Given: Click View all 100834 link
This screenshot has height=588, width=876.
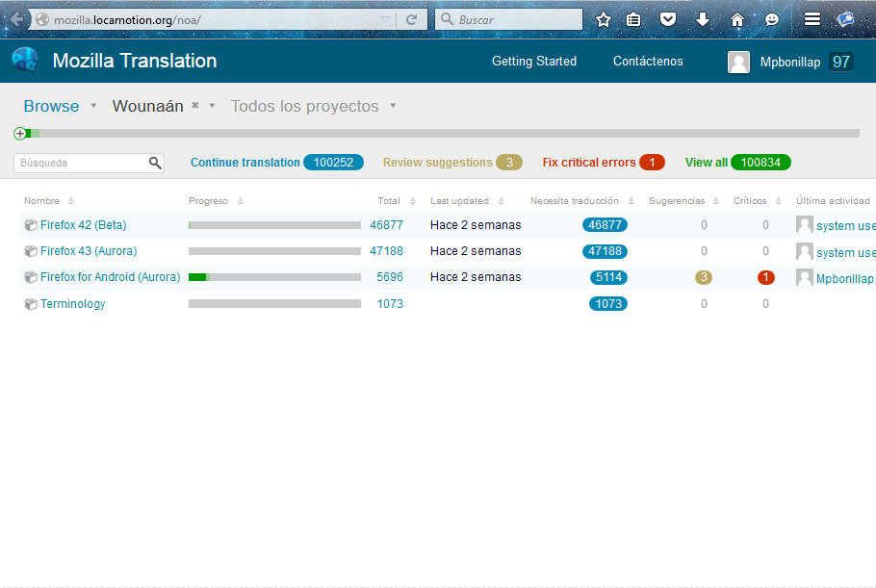Looking at the screenshot, I should click(x=738, y=163).
